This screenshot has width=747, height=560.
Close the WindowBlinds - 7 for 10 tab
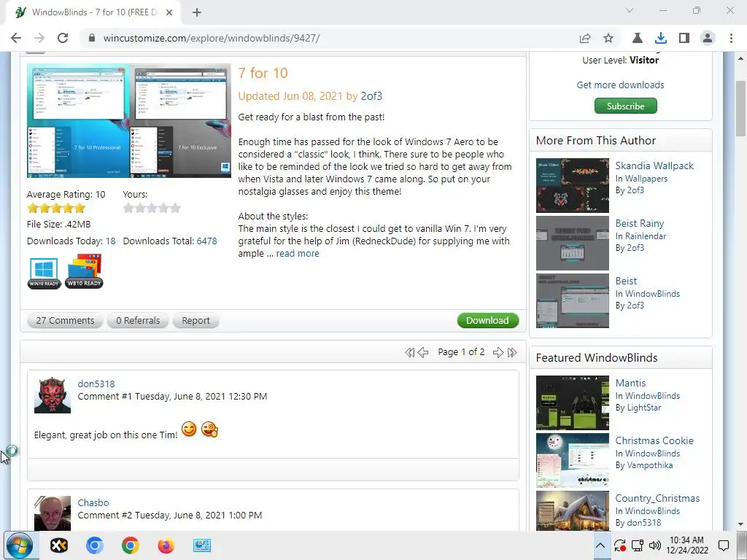point(169,12)
